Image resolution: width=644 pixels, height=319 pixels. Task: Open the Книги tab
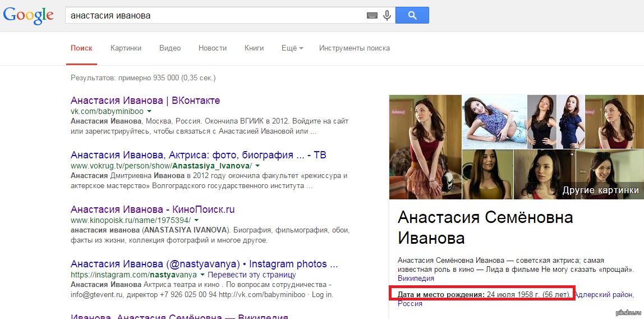(254, 48)
